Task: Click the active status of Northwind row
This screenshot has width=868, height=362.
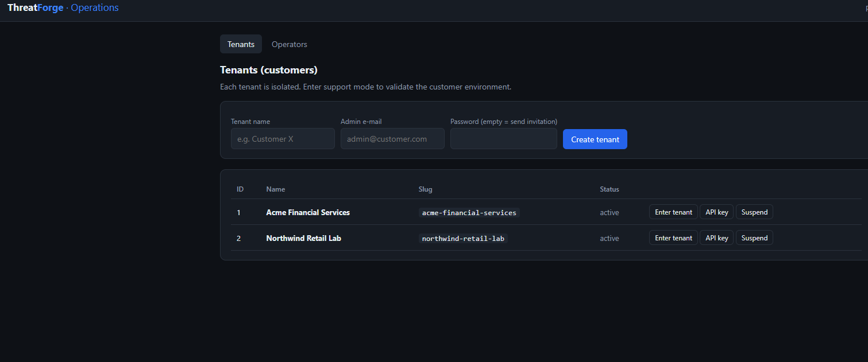Action: [609, 238]
